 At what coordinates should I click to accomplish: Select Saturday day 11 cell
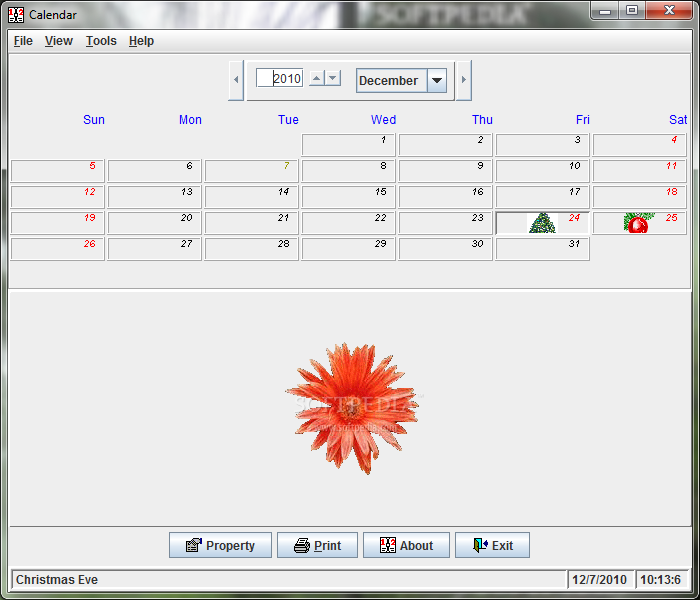tap(639, 171)
